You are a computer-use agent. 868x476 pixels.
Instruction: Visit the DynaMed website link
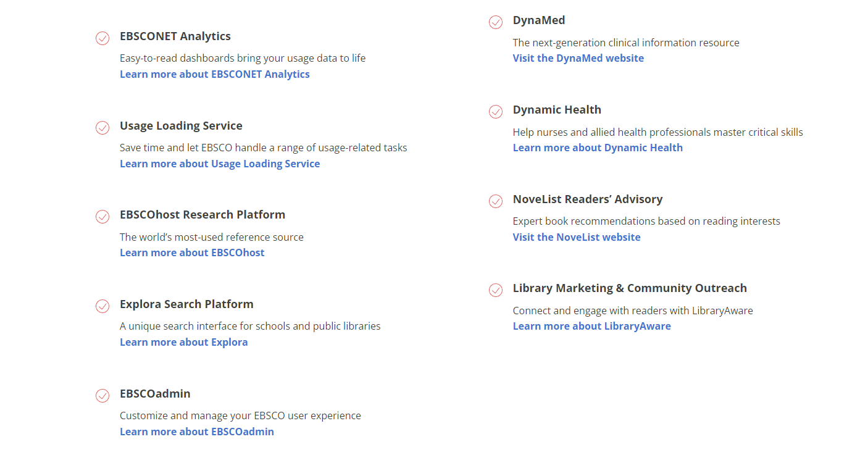click(x=578, y=58)
